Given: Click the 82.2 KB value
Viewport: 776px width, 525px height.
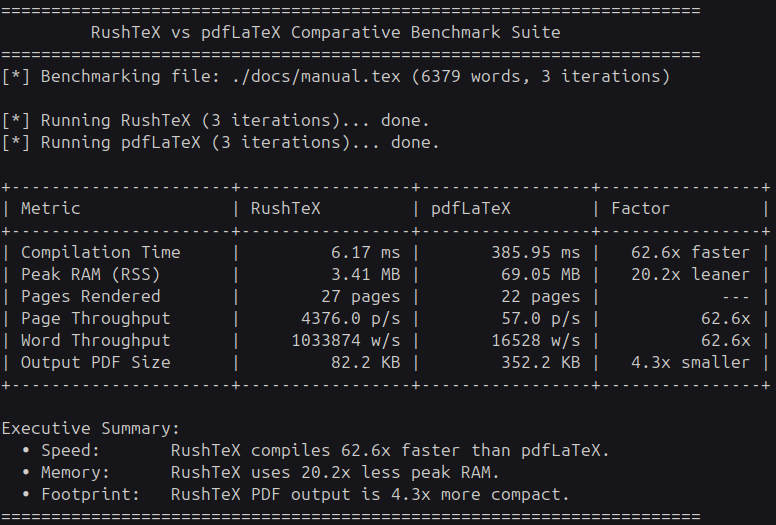Looking at the screenshot, I should [x=365, y=363].
